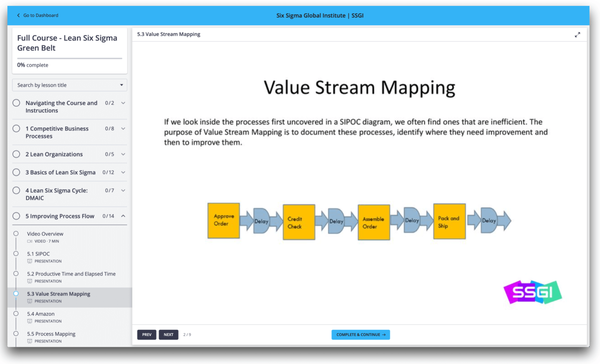Open the slide fullscreen expand icon
This screenshot has width=600, height=364.
coord(578,34)
